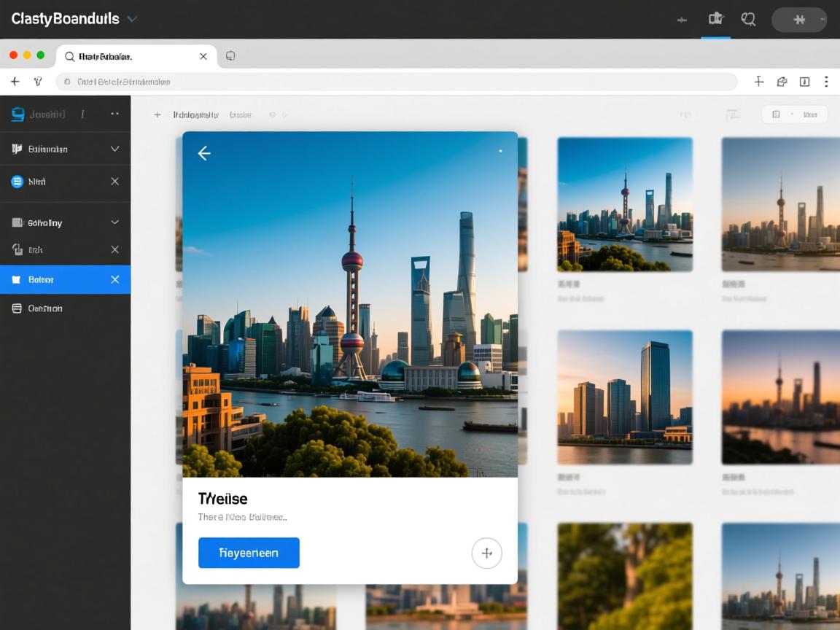Click the funnel filter icon beside the address bar

click(38, 82)
